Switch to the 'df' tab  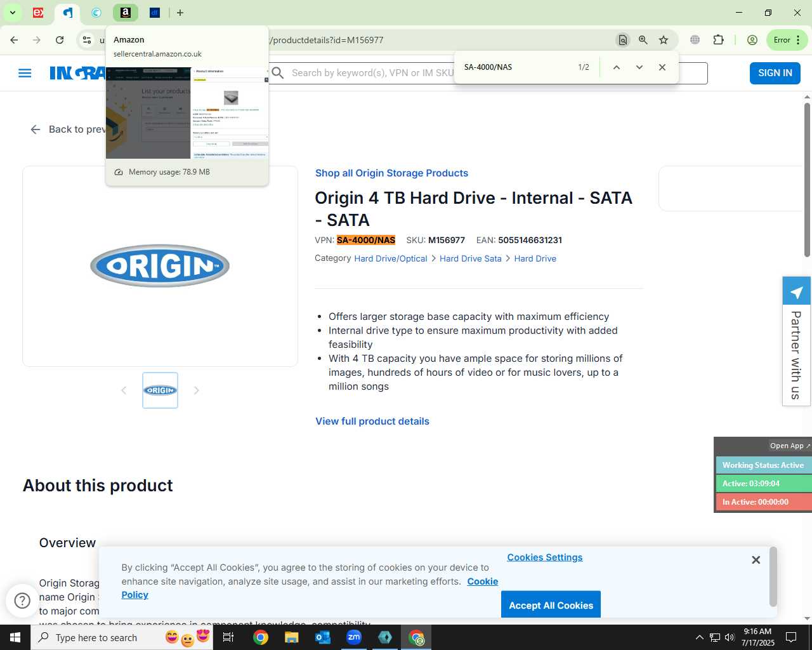tap(155, 13)
